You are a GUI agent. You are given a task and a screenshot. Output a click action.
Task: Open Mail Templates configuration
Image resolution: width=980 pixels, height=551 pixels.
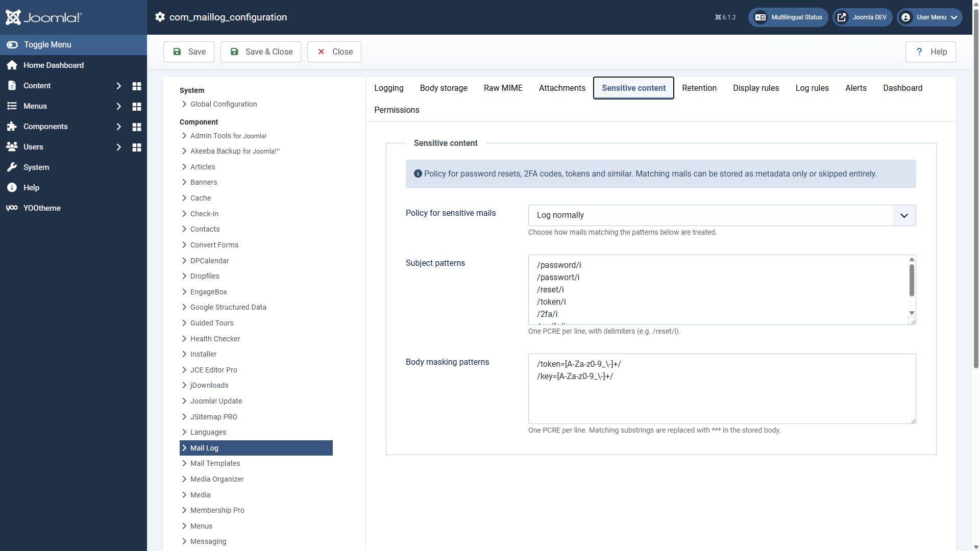click(215, 463)
